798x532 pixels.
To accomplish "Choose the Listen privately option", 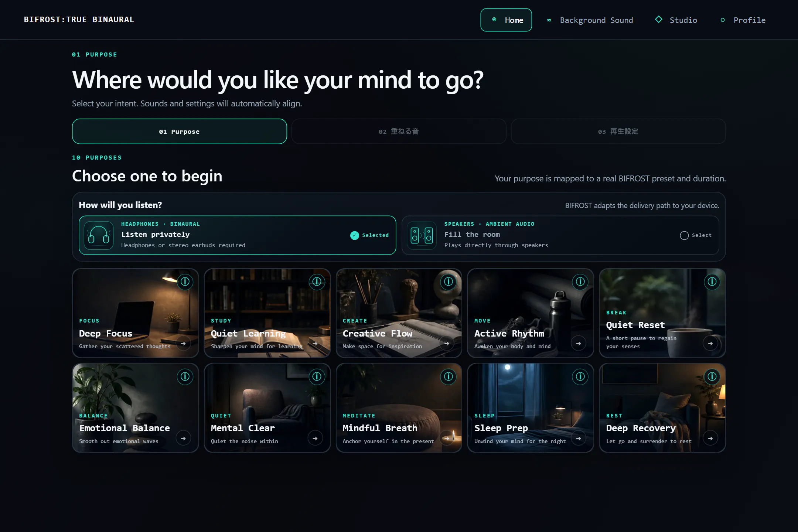I will tap(237, 235).
